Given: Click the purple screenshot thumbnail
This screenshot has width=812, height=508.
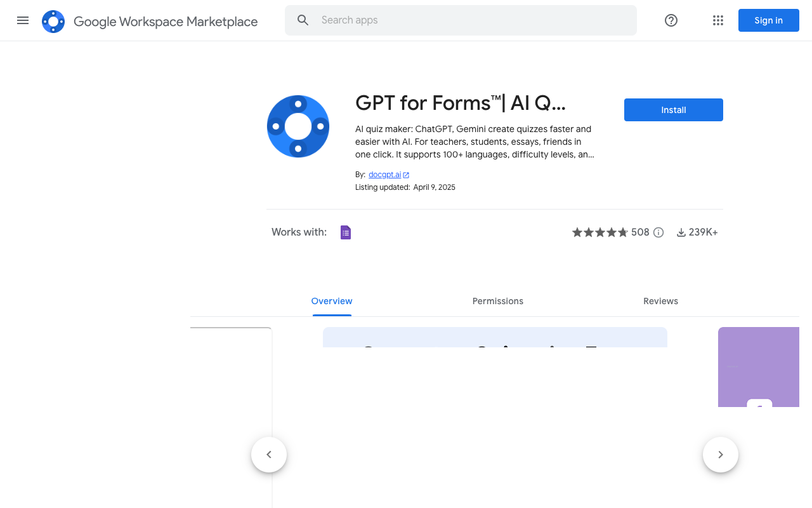Looking at the screenshot, I should 759,367.
